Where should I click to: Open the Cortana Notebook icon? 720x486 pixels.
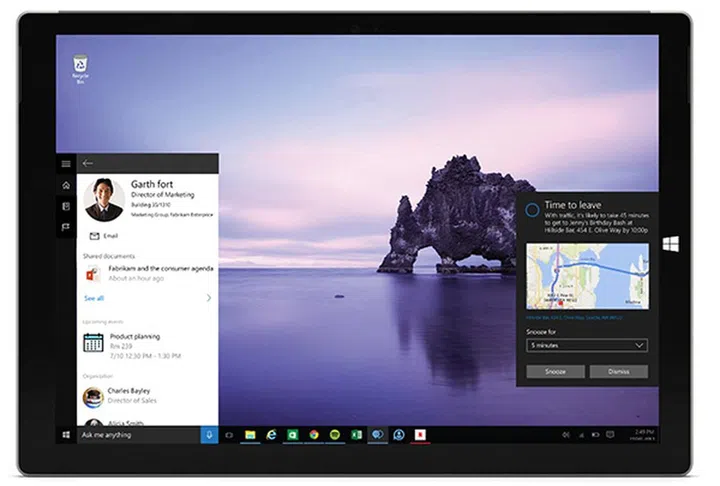[x=66, y=206]
